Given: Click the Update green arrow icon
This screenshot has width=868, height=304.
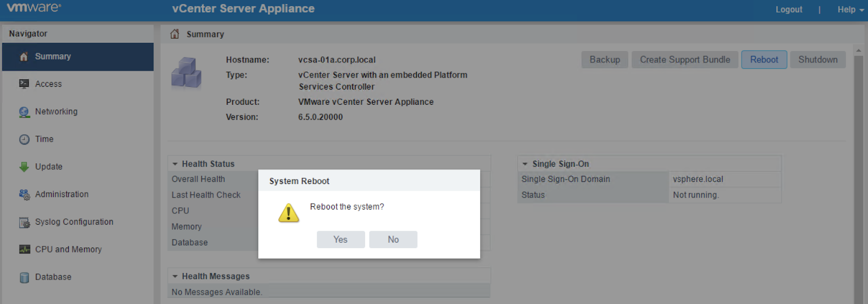Looking at the screenshot, I should 24,167.
